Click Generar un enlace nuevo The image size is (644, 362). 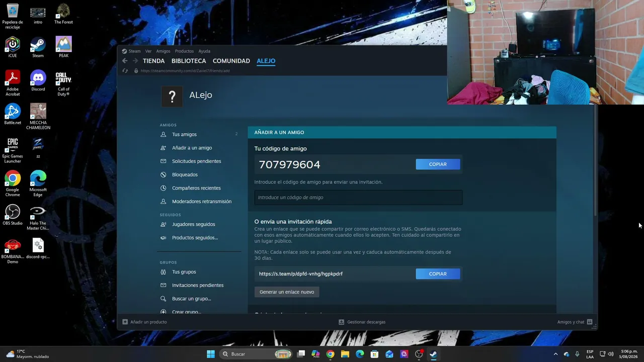tap(287, 292)
